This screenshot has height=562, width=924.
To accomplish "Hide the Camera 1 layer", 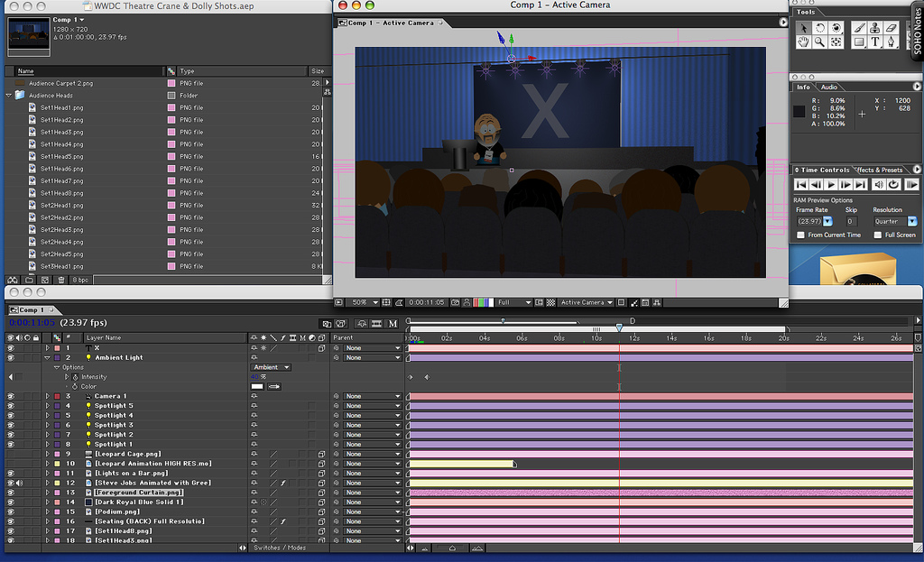I will point(10,396).
